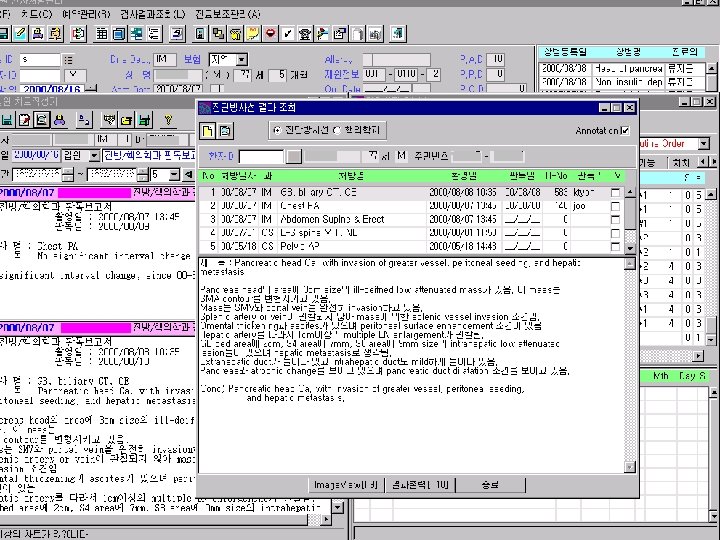The height and width of the screenshot is (540, 720).
Task: Check the box for Pelvis AP row
Action: [616, 247]
